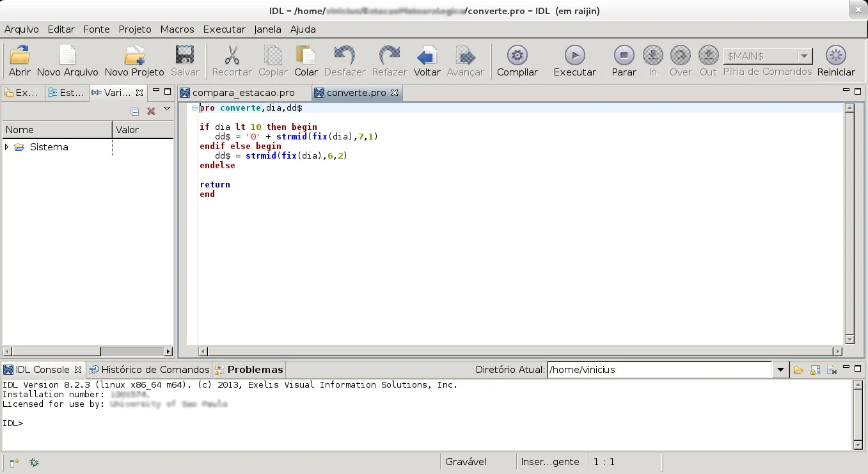The height and width of the screenshot is (474, 868).
Task: Open the Diretório Atual dropdown arrow
Action: (x=780, y=370)
